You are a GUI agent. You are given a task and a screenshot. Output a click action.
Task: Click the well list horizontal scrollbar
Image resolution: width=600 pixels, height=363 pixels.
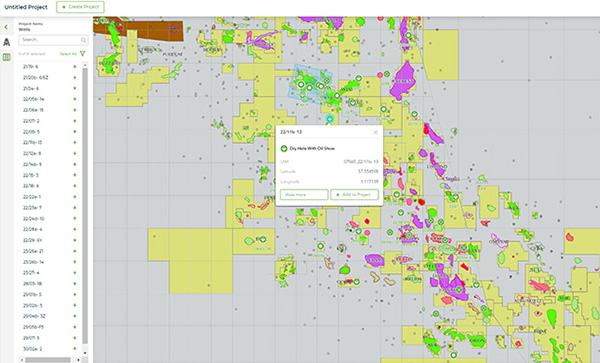point(48,360)
